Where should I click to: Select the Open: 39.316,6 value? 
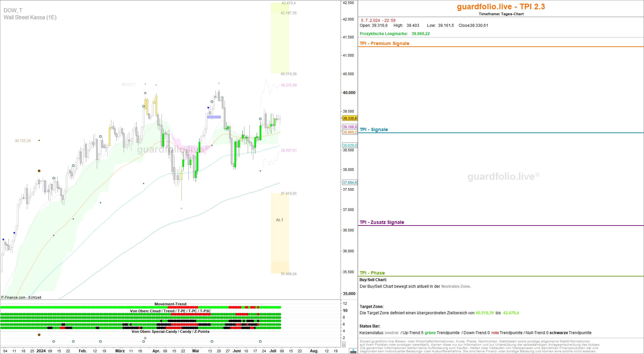[374, 25]
